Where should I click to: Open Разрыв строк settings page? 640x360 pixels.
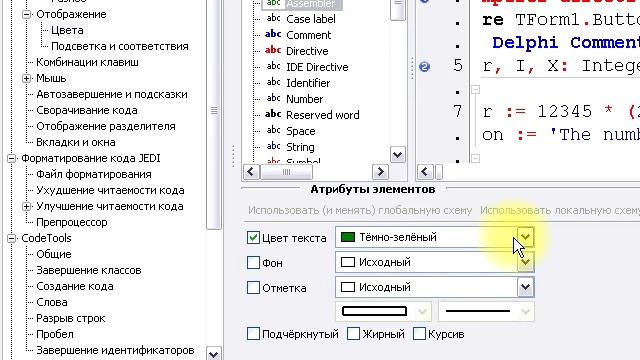(x=71, y=318)
